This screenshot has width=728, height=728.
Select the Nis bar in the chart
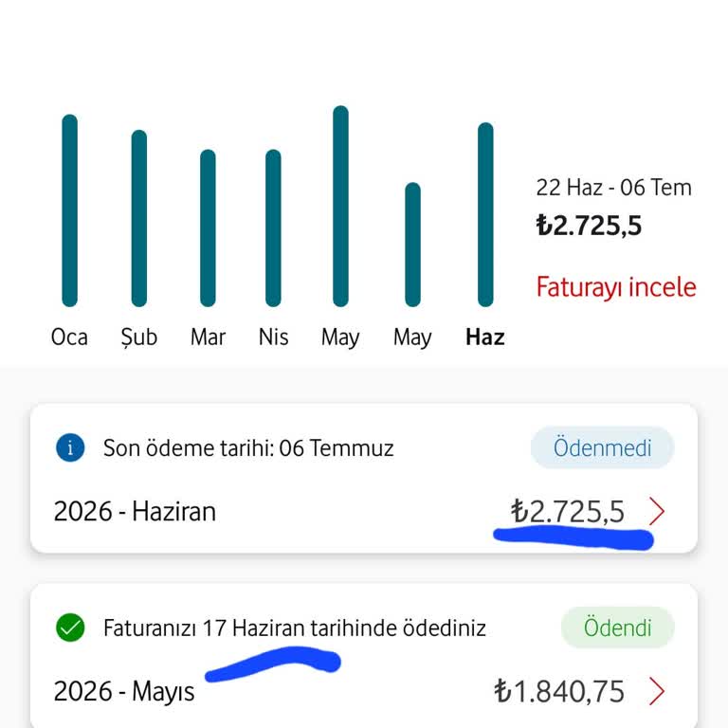point(273,227)
